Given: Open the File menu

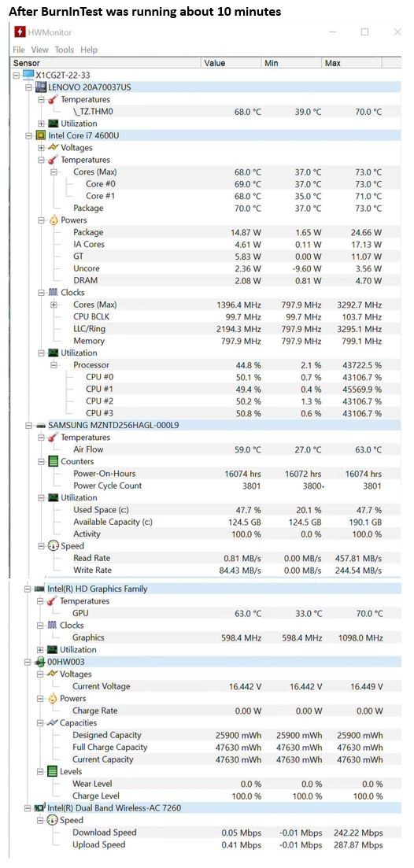Looking at the screenshot, I should tap(18, 50).
